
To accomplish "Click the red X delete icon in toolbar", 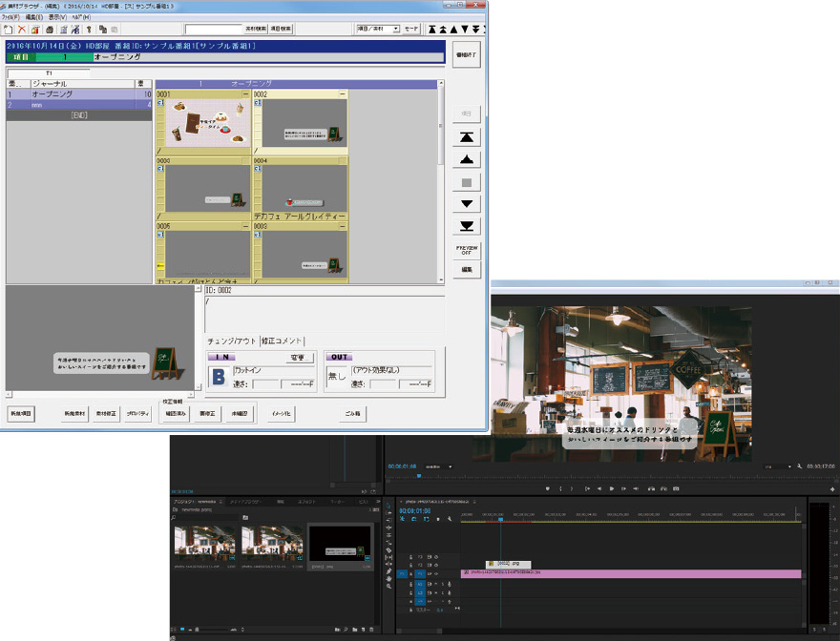I will pyautogui.click(x=22, y=30).
